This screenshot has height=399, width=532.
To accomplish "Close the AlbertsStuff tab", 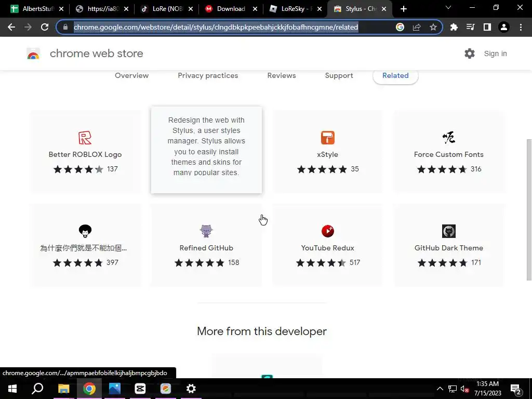I will 61,9.
